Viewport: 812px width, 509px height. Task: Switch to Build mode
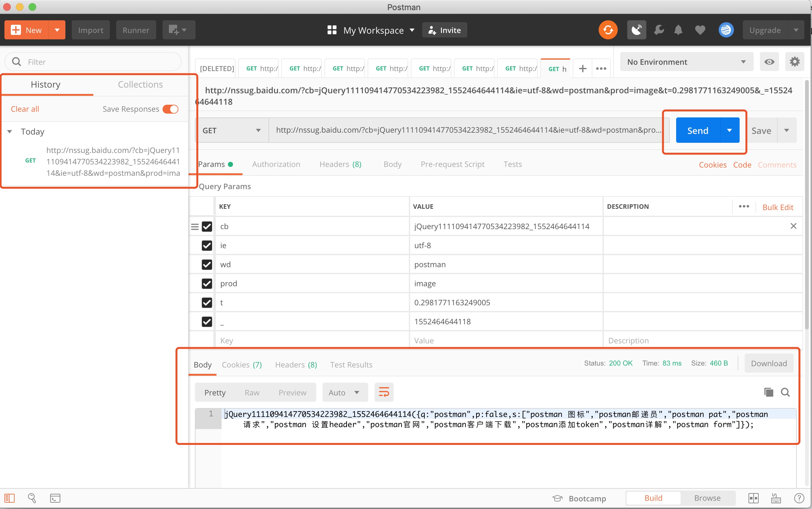653,498
